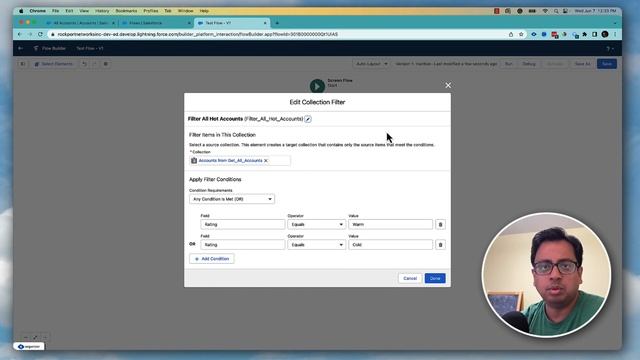Click the Field input of the Warm condition
640x360 pixels.
[242, 224]
